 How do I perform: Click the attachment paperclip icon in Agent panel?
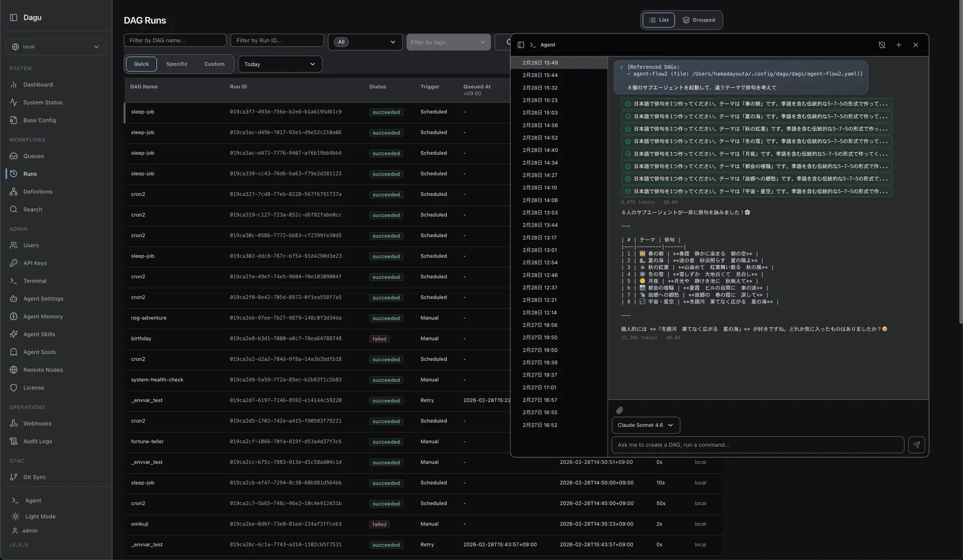coord(620,410)
